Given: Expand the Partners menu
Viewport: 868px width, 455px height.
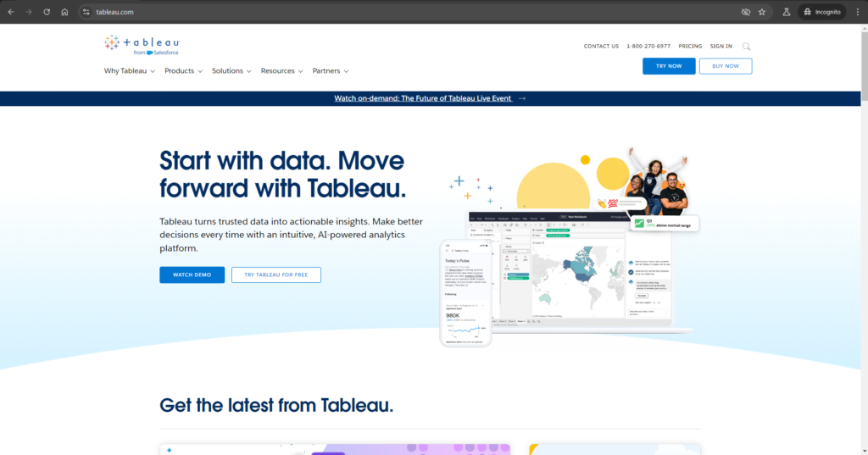Looking at the screenshot, I should point(331,71).
